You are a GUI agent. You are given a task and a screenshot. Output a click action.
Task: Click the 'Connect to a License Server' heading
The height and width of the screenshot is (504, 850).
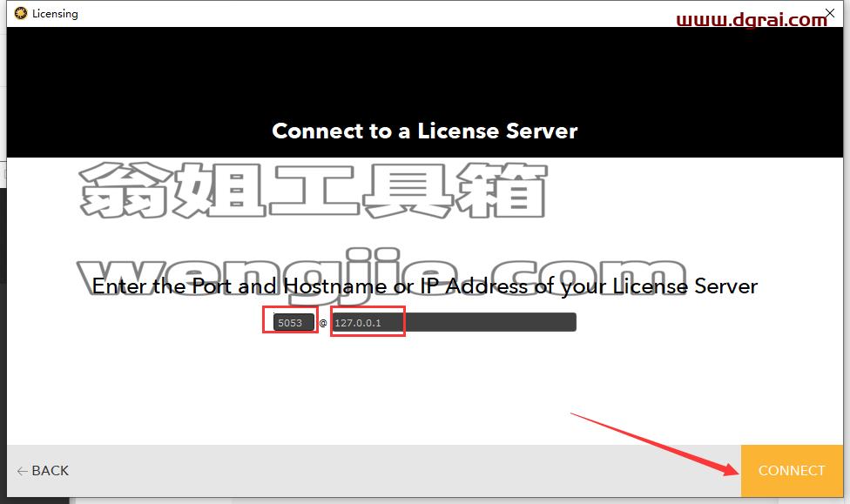424,131
